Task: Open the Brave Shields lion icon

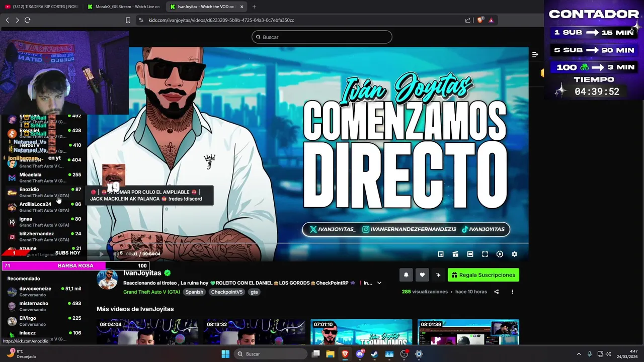Action: pos(480,20)
